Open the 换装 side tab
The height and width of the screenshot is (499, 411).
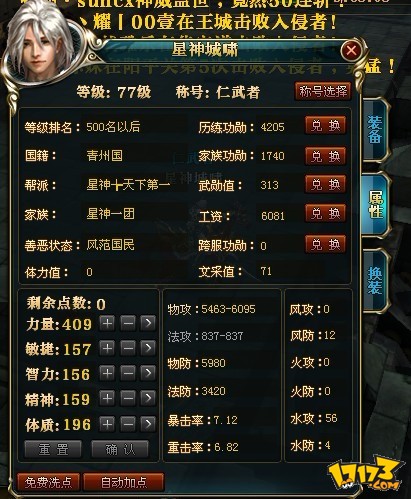pos(375,280)
